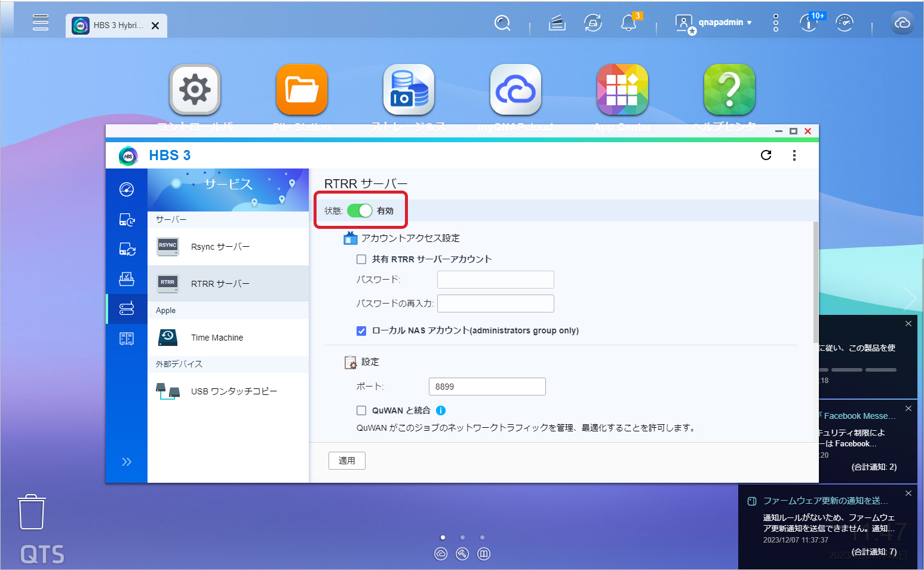924x570 pixels.
Task: Open Jobs sidebar icon in HBS 3
Action: point(127,279)
